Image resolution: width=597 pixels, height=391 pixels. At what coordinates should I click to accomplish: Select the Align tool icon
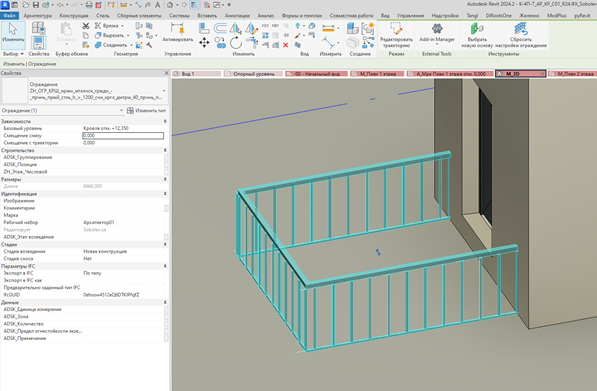(204, 28)
